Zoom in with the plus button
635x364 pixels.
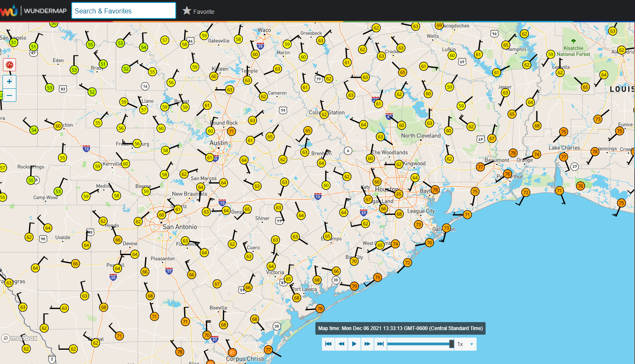point(9,82)
